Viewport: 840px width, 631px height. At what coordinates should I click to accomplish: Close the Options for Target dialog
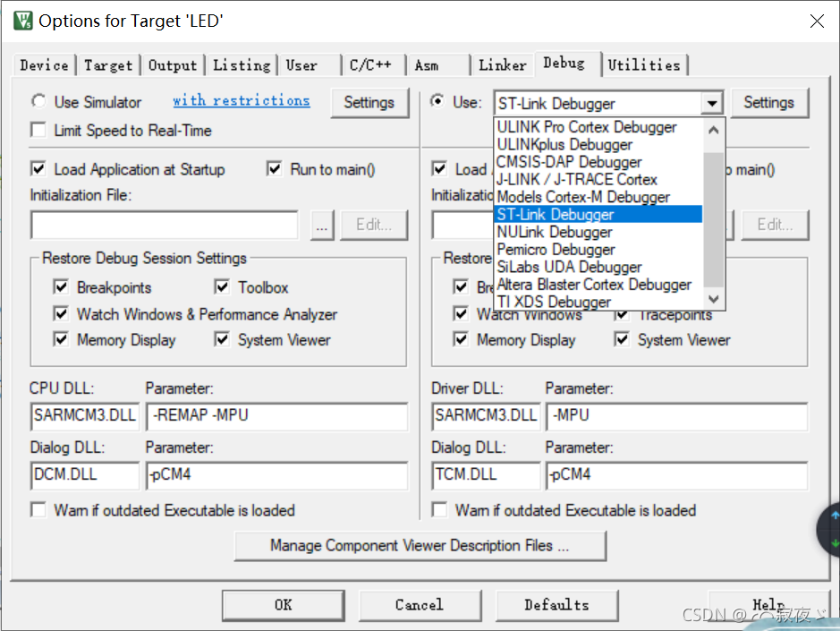click(x=817, y=21)
